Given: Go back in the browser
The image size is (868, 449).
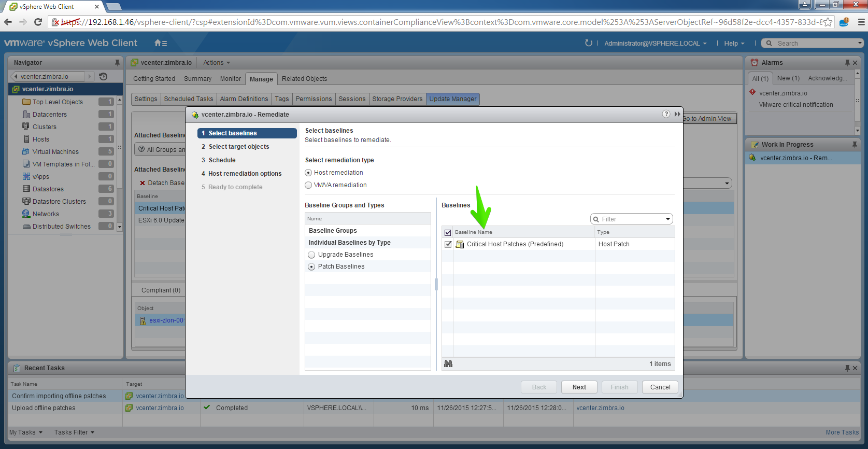Looking at the screenshot, I should click(8, 22).
